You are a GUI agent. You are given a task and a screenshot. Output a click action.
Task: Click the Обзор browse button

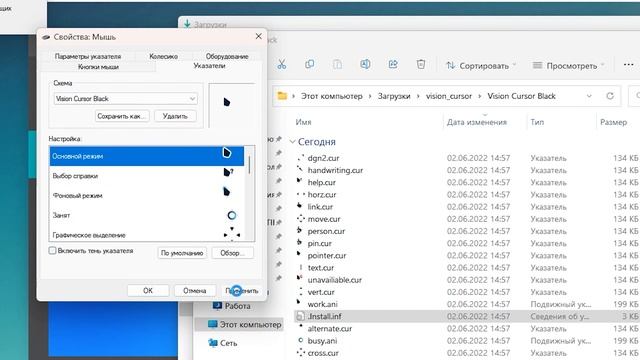(232, 253)
